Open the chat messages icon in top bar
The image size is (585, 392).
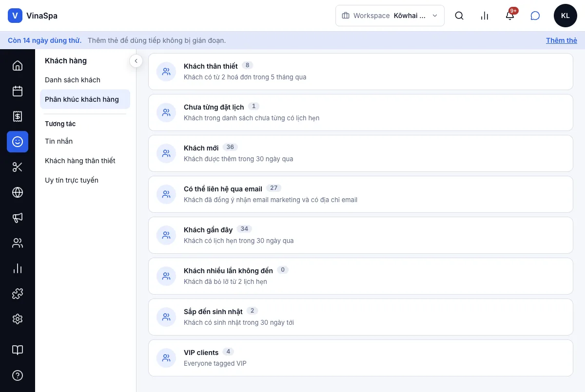tap(535, 16)
